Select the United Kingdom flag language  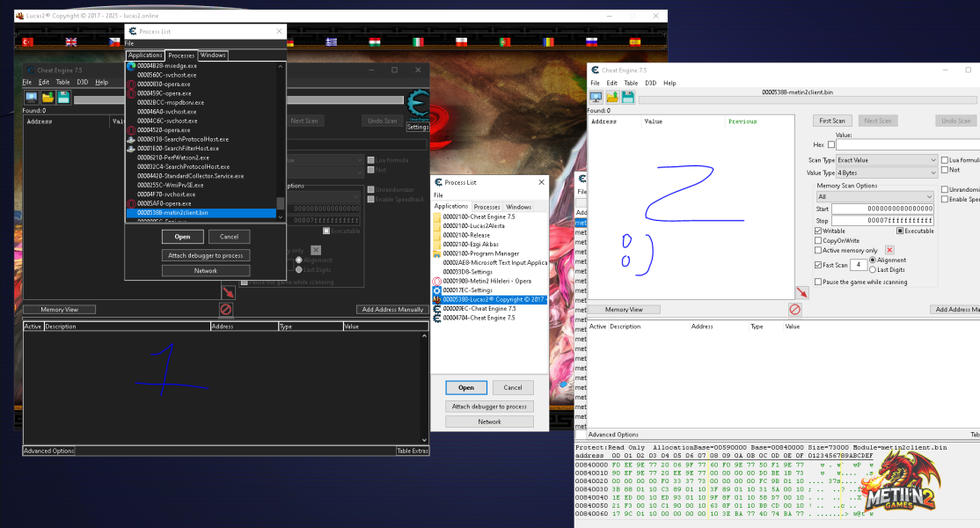tap(71, 42)
